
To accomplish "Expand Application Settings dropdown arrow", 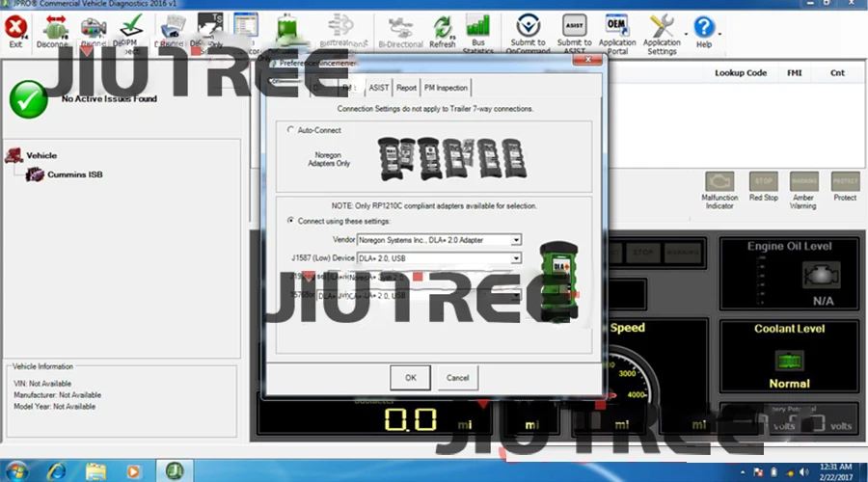I will [686, 35].
